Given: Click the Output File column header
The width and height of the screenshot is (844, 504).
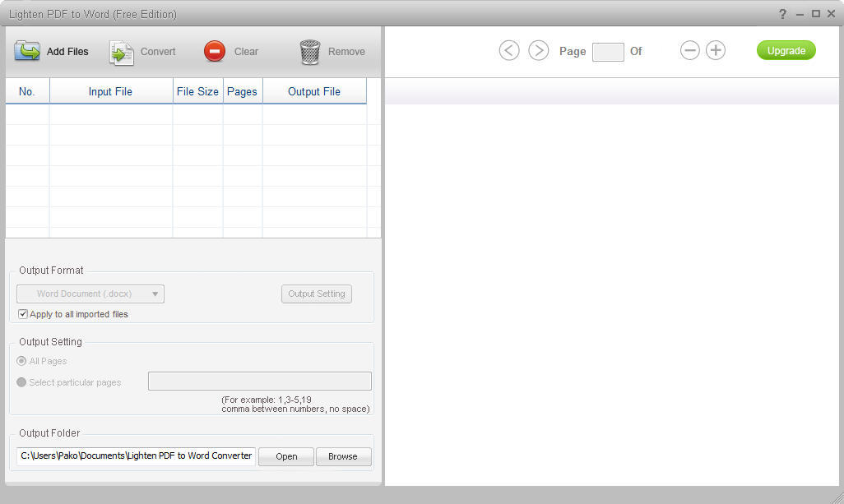Looking at the screenshot, I should tap(314, 91).
